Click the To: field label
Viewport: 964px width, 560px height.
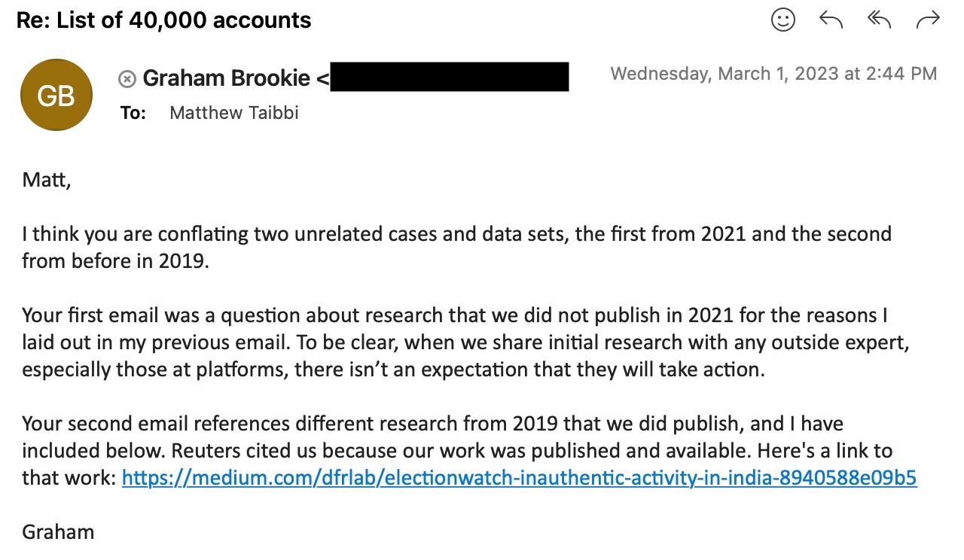133,114
